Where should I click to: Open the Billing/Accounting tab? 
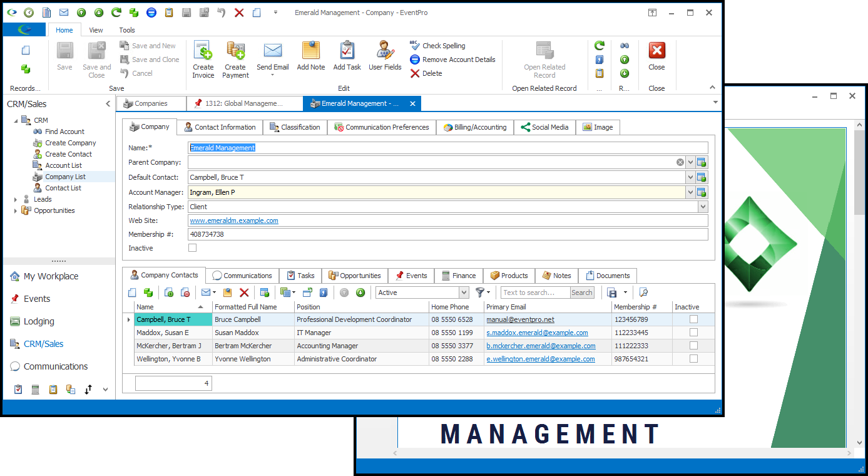pos(475,127)
